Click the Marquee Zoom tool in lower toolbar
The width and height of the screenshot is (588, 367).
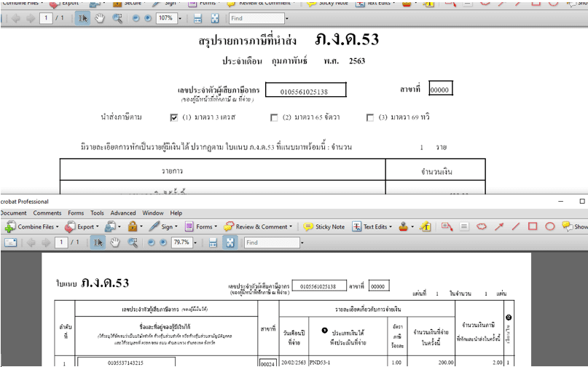(x=133, y=242)
